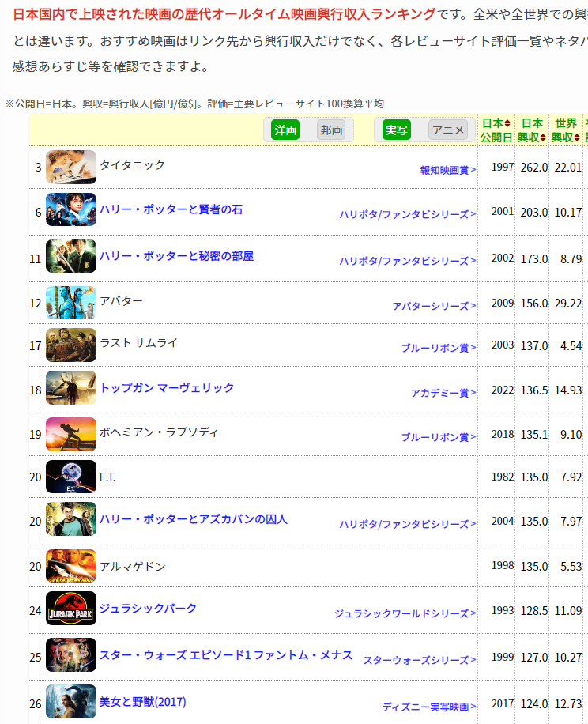Open ジュラシックパーク title link
The height and width of the screenshot is (724, 588).
148,608
